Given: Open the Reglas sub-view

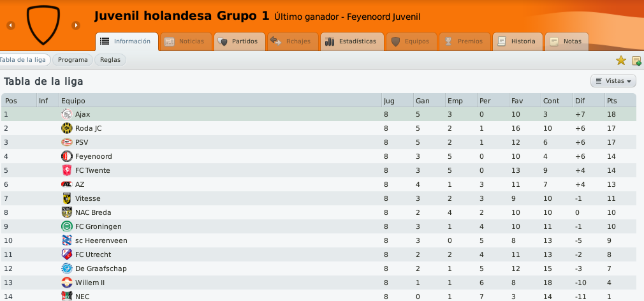Looking at the screenshot, I should pyautogui.click(x=110, y=60).
